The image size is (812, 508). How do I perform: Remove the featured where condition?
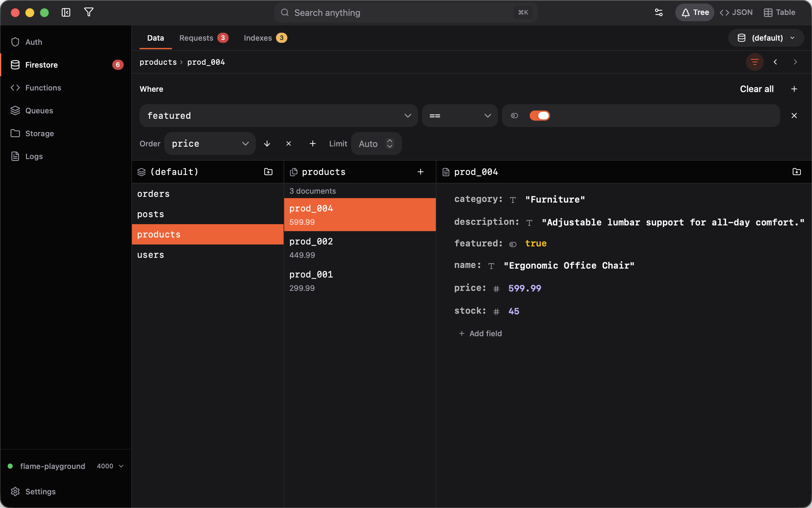click(x=794, y=116)
